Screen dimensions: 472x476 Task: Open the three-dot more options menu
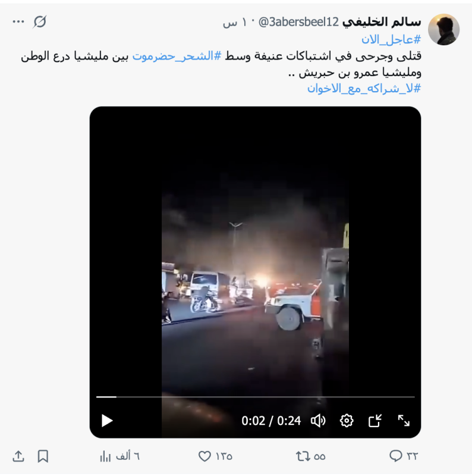point(18,21)
